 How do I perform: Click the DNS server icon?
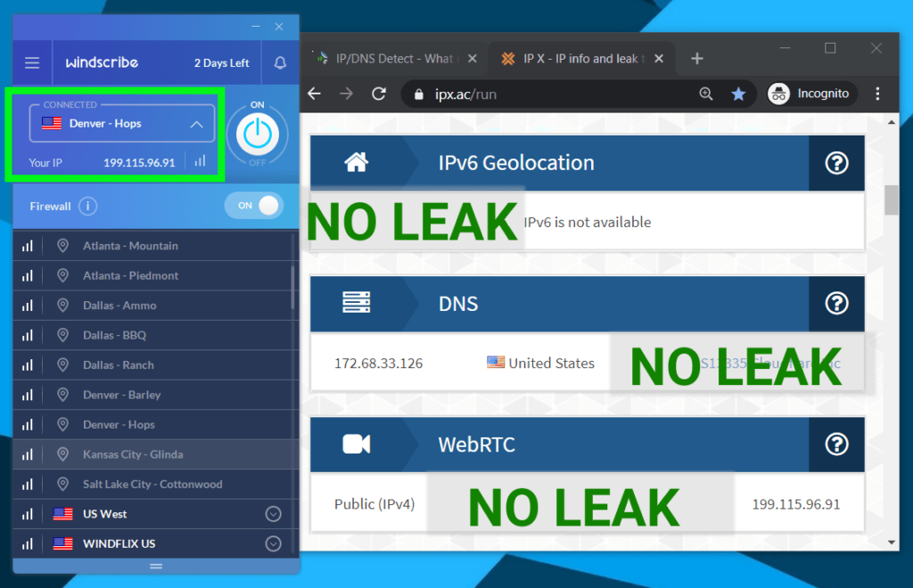coord(357,303)
